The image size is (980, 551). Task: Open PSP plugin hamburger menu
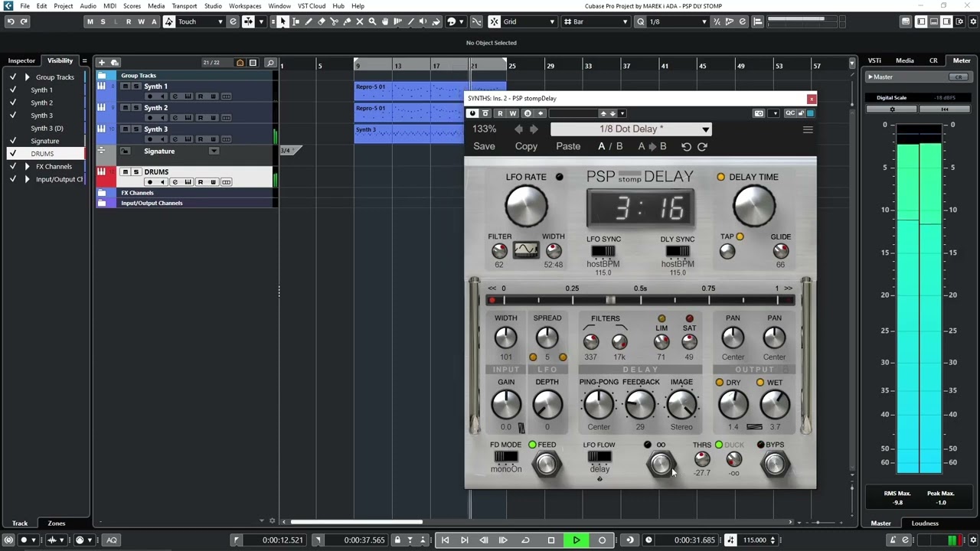point(808,129)
